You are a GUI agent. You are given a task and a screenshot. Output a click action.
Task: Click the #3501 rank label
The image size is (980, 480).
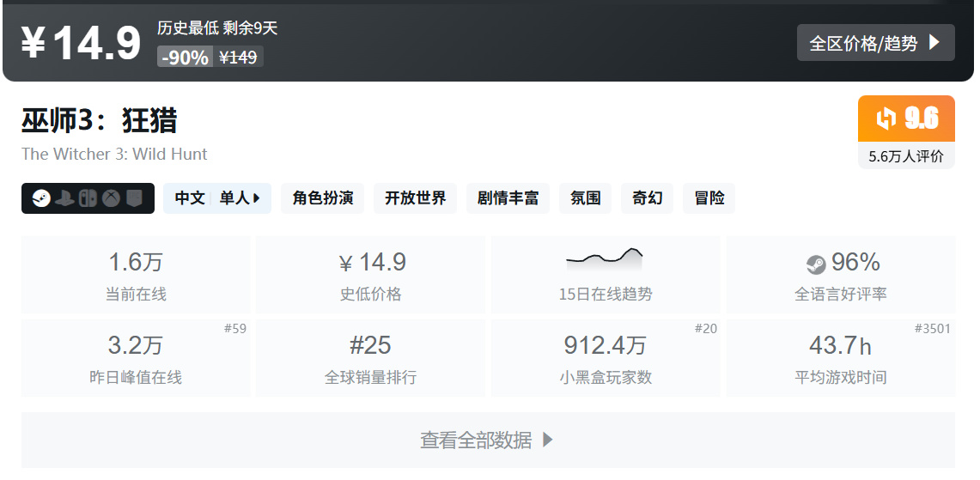932,328
